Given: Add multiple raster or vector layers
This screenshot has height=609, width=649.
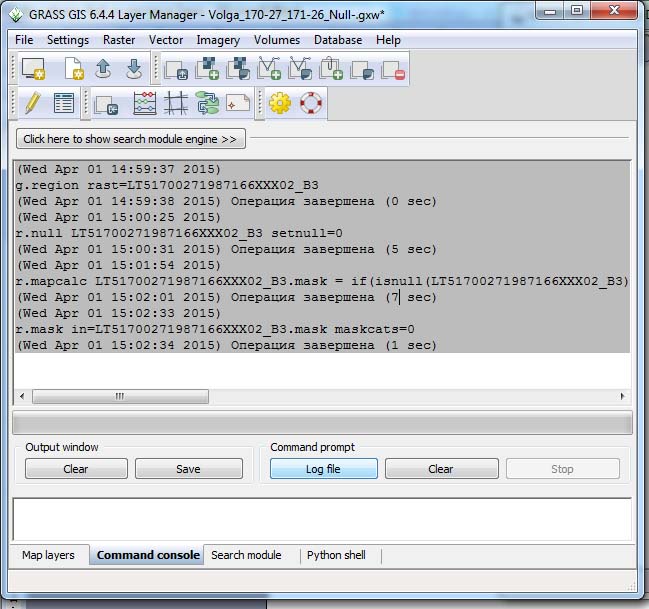Looking at the screenshot, I should point(176,69).
